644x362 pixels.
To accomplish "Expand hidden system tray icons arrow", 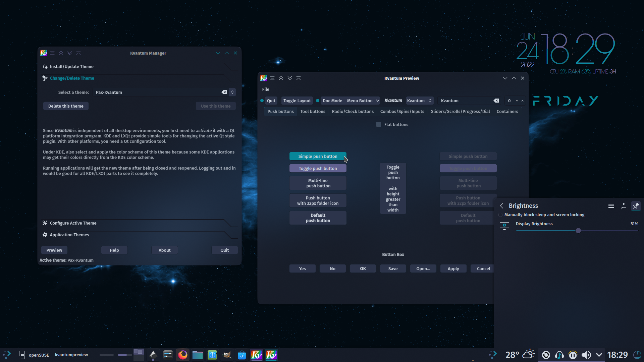I will (x=599, y=355).
